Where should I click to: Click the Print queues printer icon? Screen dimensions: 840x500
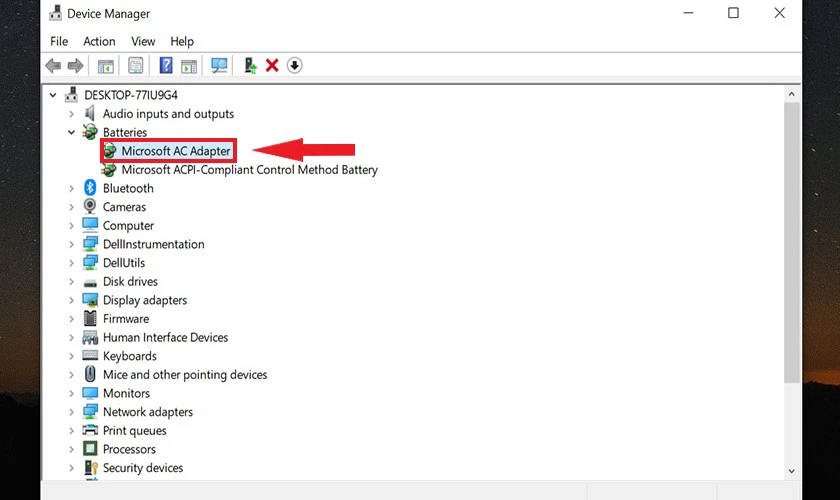coord(90,430)
